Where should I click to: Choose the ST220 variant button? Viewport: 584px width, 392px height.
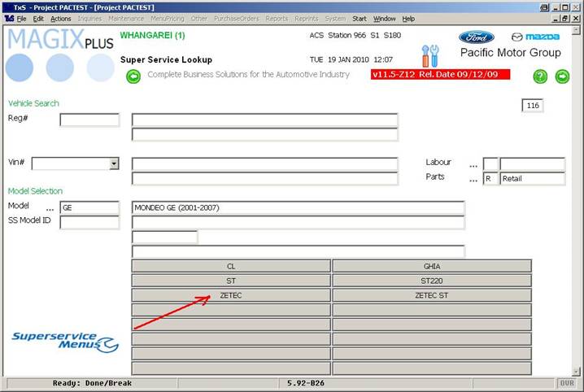(x=432, y=281)
